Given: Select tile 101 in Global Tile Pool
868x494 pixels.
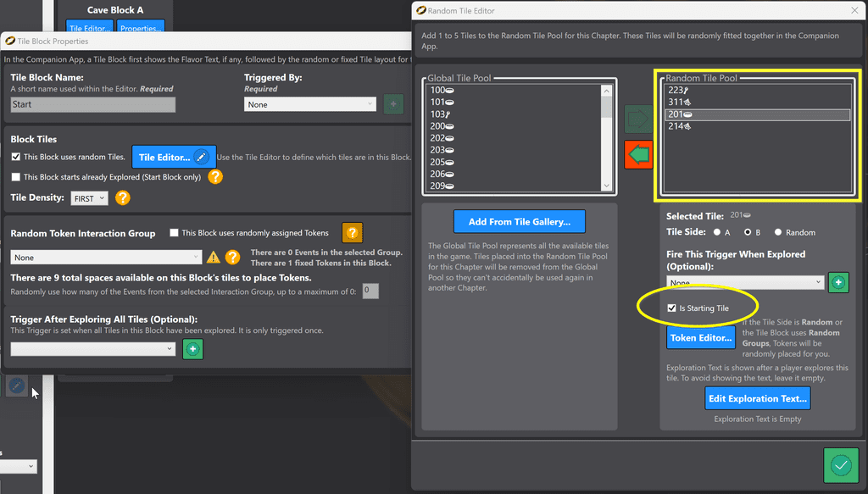Looking at the screenshot, I should 514,103.
